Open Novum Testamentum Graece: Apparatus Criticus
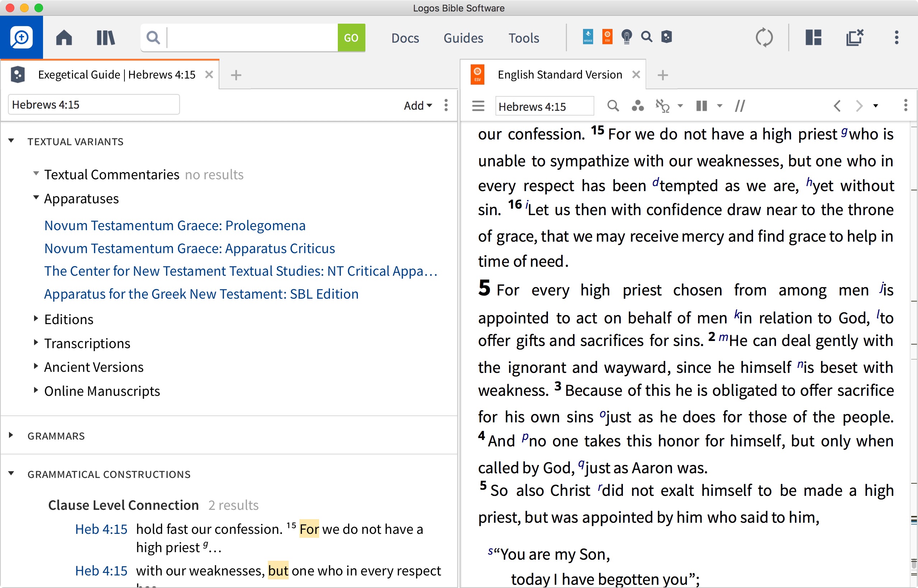 [190, 248]
